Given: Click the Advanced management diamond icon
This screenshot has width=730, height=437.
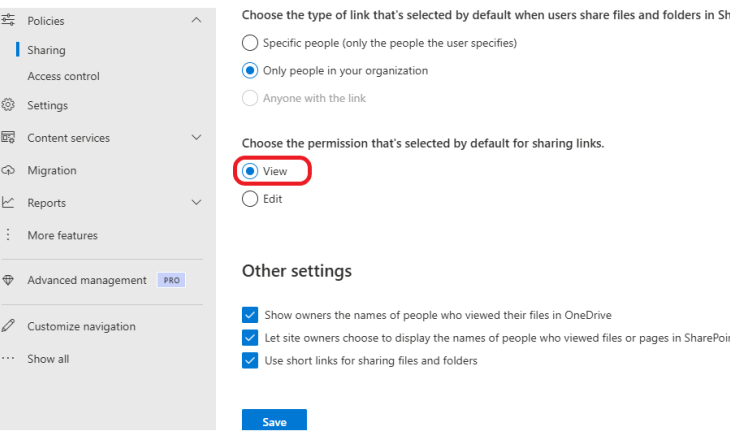Looking at the screenshot, I should [8, 280].
